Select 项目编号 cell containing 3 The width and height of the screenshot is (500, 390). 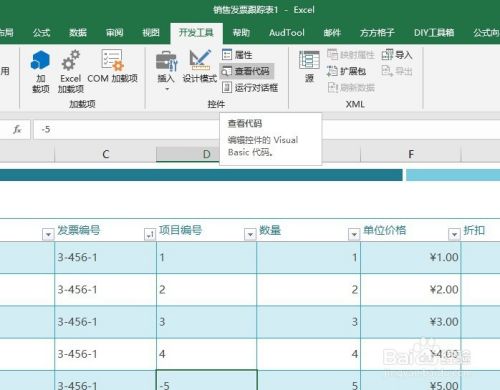[206, 322]
